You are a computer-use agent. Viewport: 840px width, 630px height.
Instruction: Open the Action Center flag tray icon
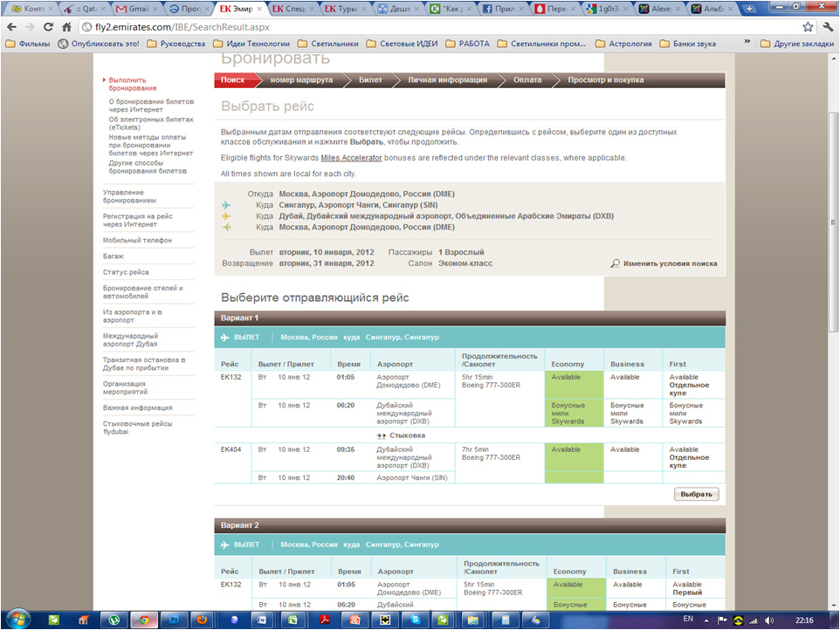tap(722, 621)
